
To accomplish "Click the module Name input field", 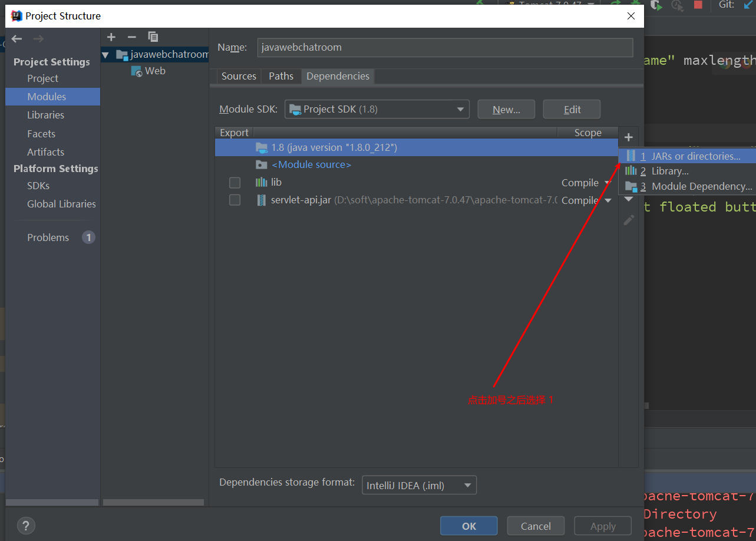I will (445, 47).
